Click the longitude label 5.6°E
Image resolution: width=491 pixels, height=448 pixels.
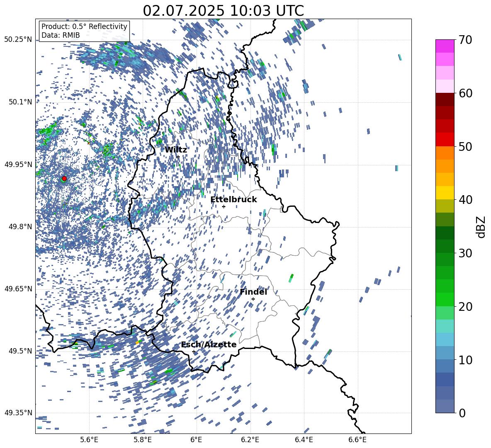pos(89,440)
